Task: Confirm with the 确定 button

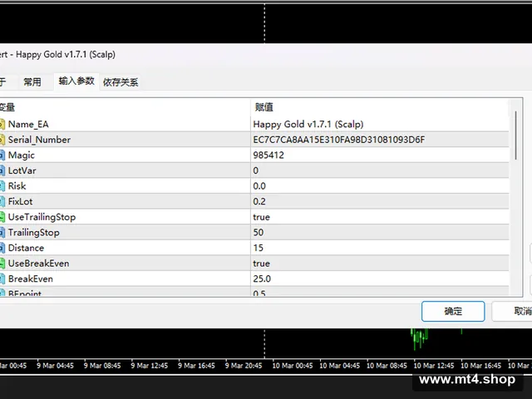Action: (453, 311)
